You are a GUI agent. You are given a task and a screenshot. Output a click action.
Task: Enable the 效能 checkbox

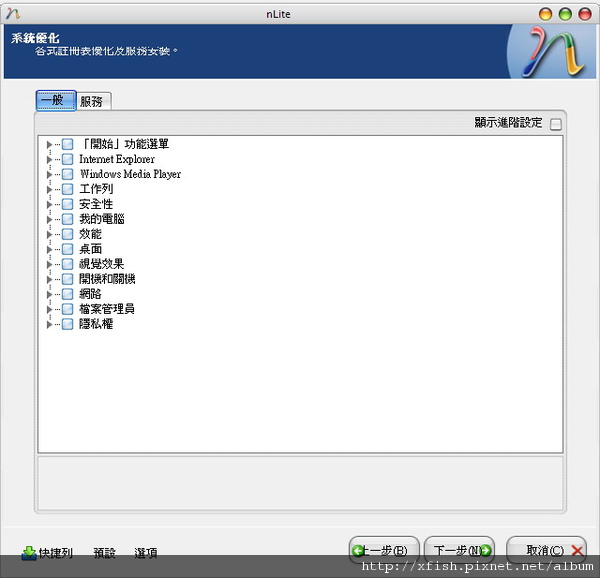pyautogui.click(x=67, y=234)
